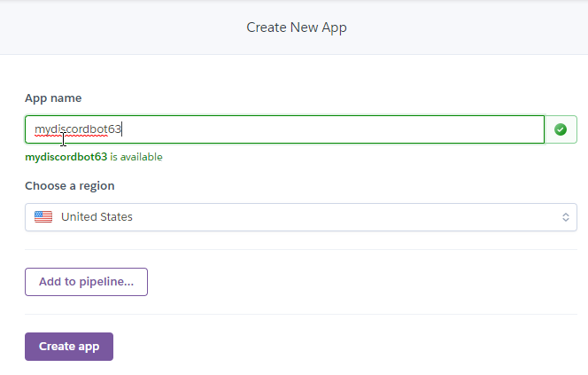Click empty space right of typed app name
Screen dimensions: 588x375
click(x=354, y=129)
